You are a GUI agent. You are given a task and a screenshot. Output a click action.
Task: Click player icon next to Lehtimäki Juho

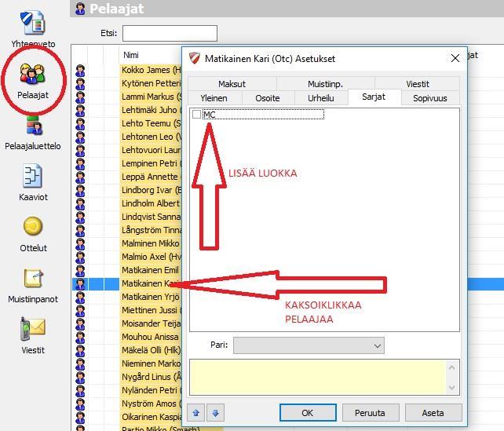pos(80,110)
